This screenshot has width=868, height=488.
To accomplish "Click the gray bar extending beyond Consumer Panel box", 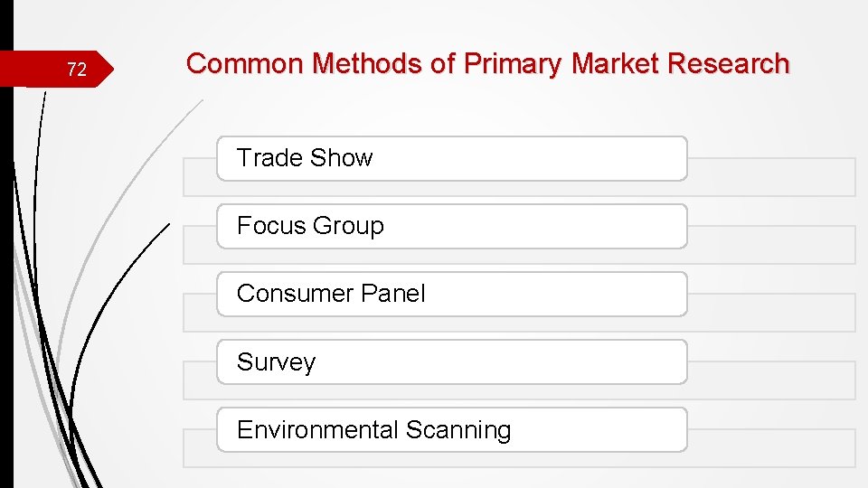I will [x=771, y=313].
